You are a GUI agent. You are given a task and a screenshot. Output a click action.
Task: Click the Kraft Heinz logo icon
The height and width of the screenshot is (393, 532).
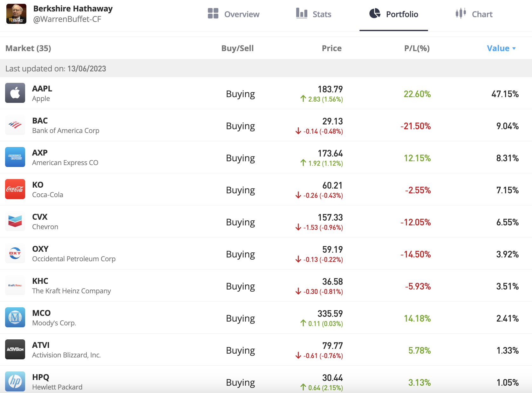(x=15, y=285)
